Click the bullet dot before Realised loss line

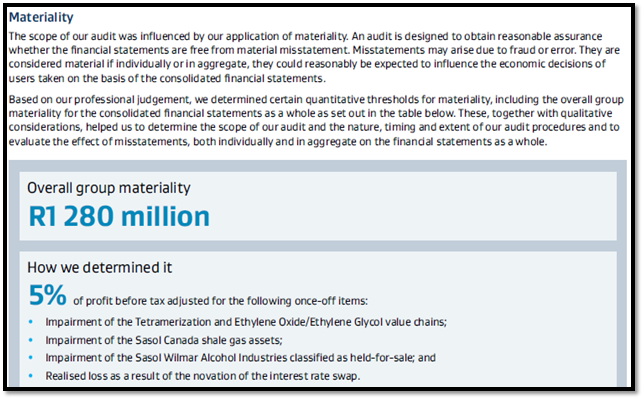[x=31, y=376]
